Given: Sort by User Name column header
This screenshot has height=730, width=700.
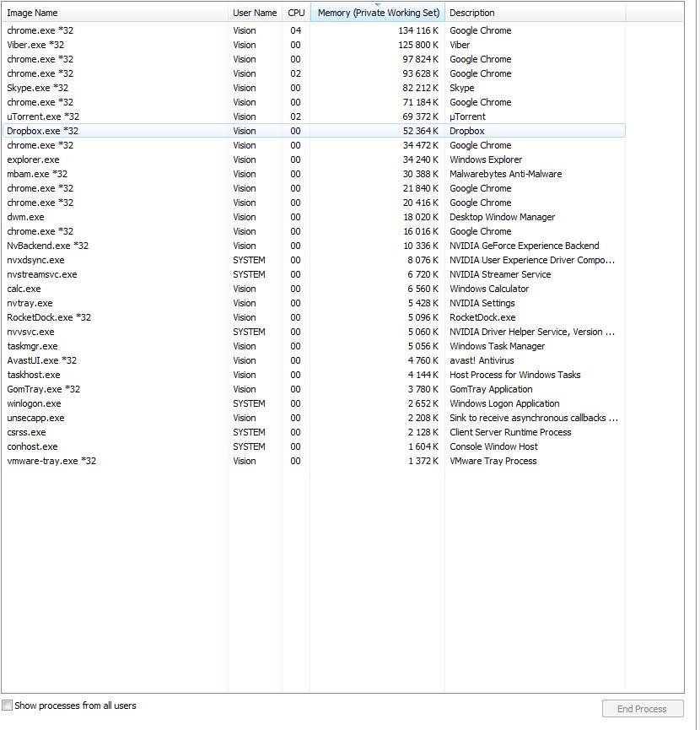Looking at the screenshot, I should click(254, 13).
